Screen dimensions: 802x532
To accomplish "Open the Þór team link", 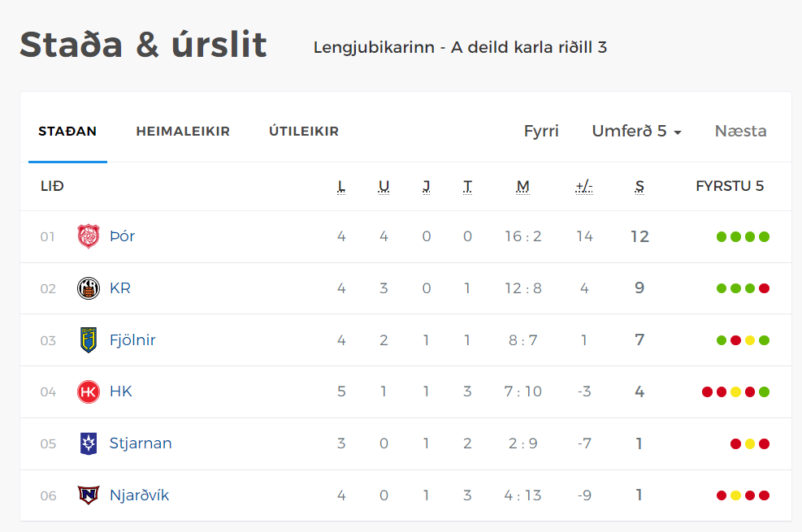I will [122, 236].
